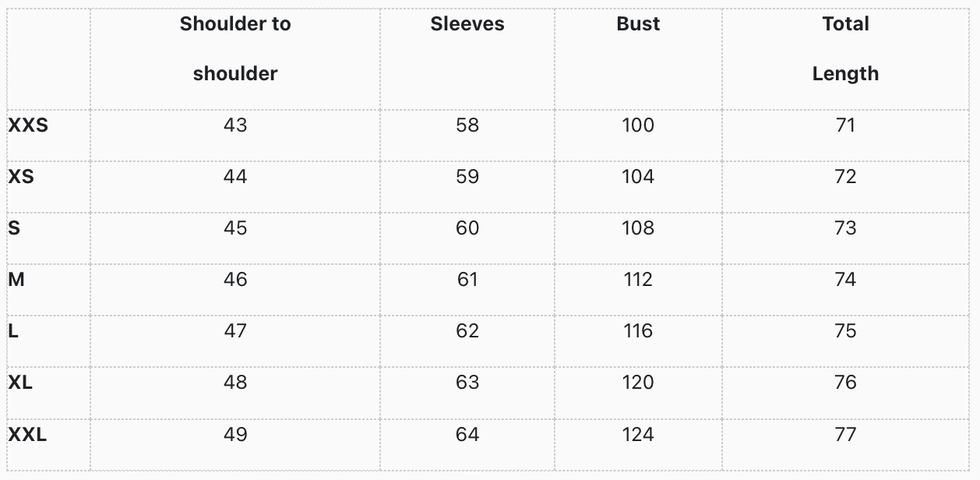Image resolution: width=980 pixels, height=480 pixels.
Task: Select the XXL bust value 124
Action: point(638,434)
